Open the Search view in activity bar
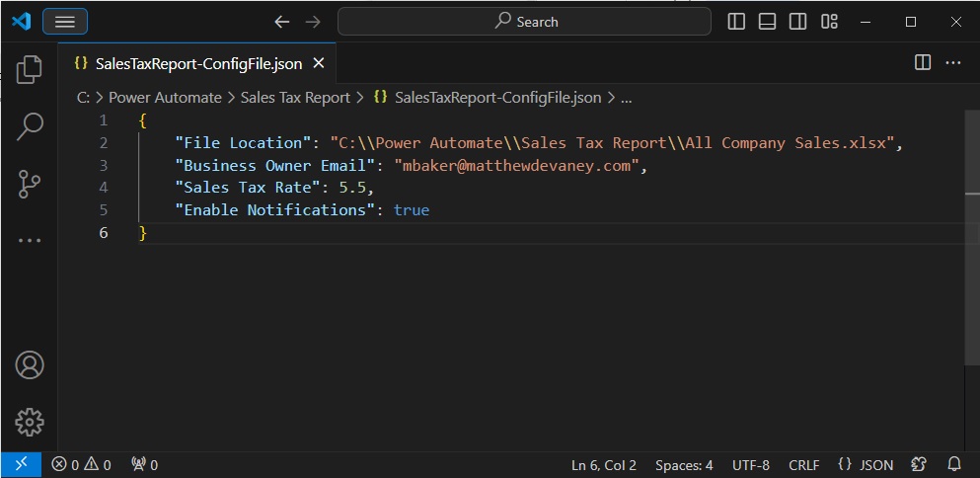 tap(30, 126)
